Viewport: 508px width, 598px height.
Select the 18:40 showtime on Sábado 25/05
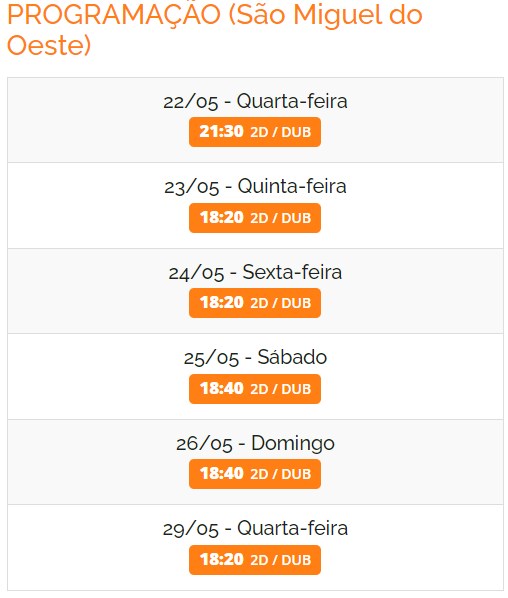click(255, 389)
